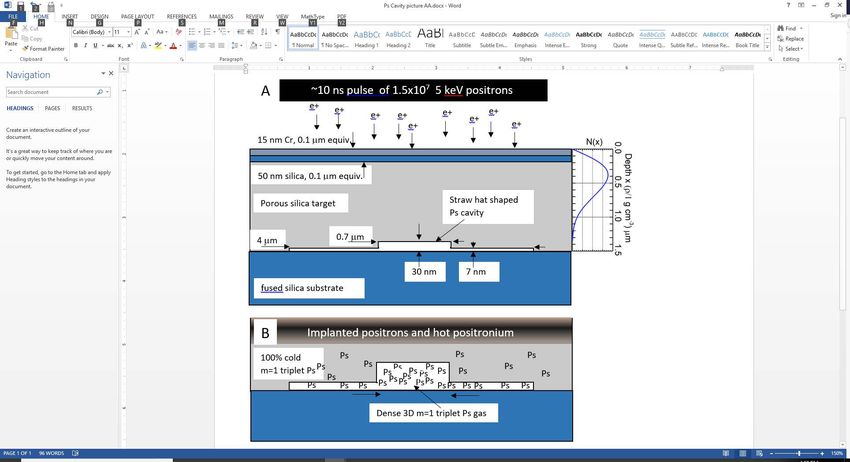Apply the Title style
850x462 pixels.
click(x=430, y=38)
